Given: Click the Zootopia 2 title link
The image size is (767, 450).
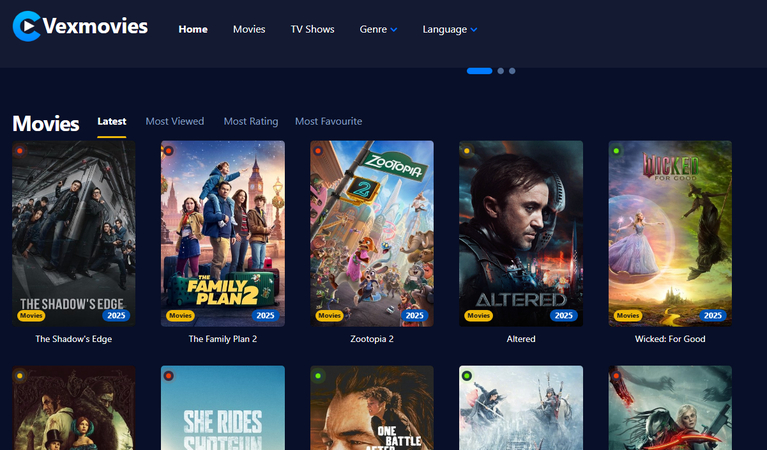Looking at the screenshot, I should click(x=372, y=339).
